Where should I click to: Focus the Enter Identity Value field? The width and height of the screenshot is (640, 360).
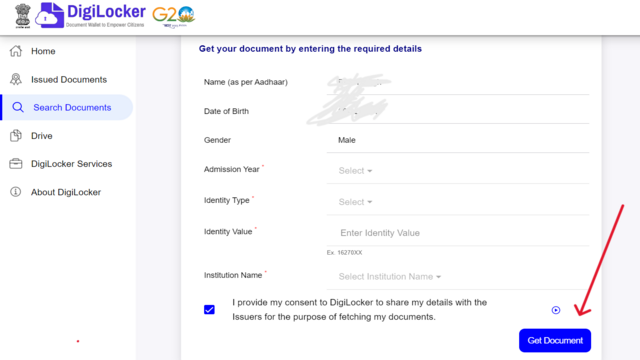tap(458, 233)
